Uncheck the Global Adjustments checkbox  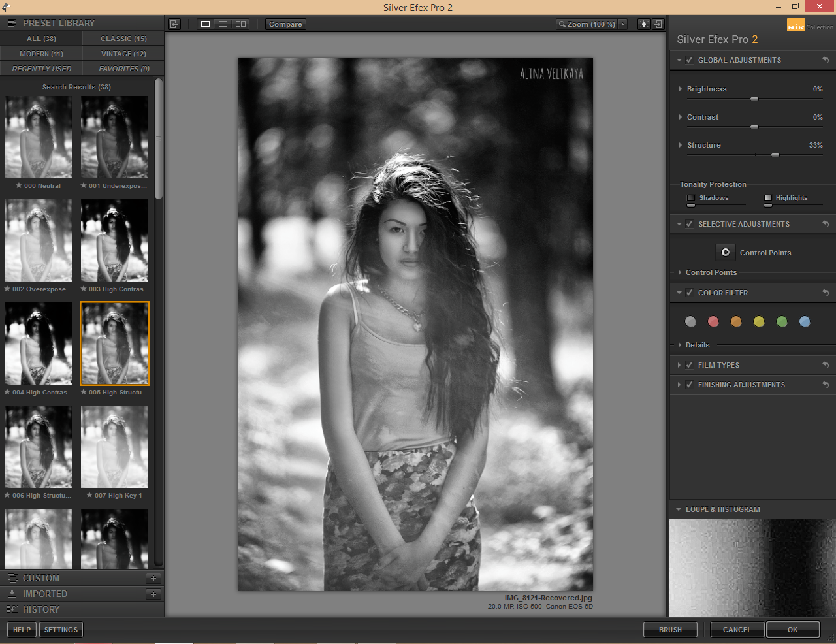[690, 60]
